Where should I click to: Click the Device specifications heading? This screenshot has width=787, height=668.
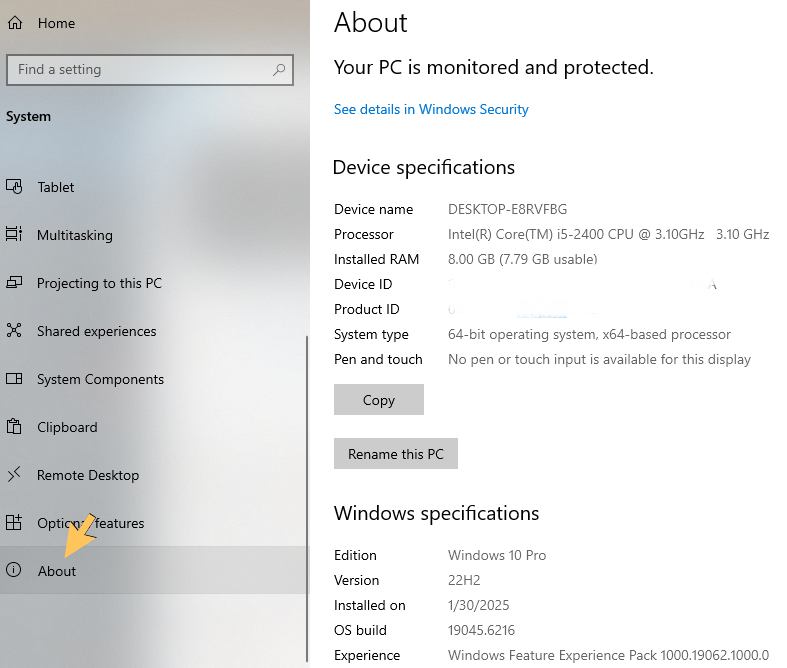point(424,168)
